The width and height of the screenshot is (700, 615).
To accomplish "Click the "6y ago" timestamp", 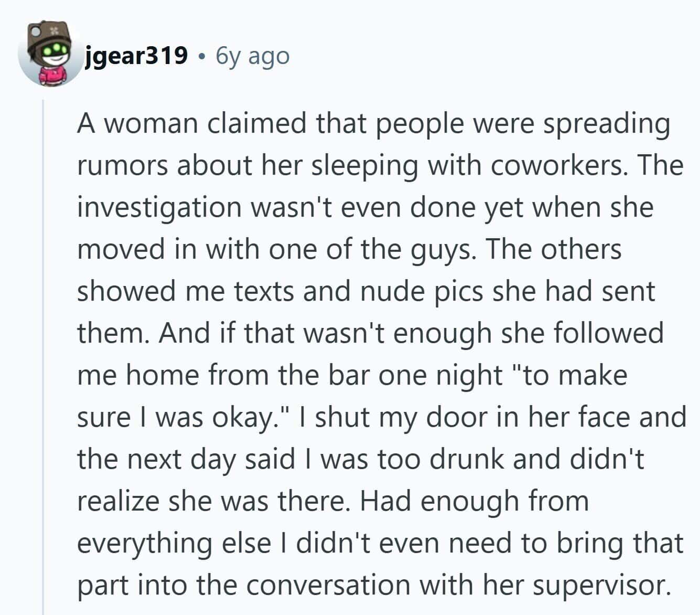I will coord(253,55).
